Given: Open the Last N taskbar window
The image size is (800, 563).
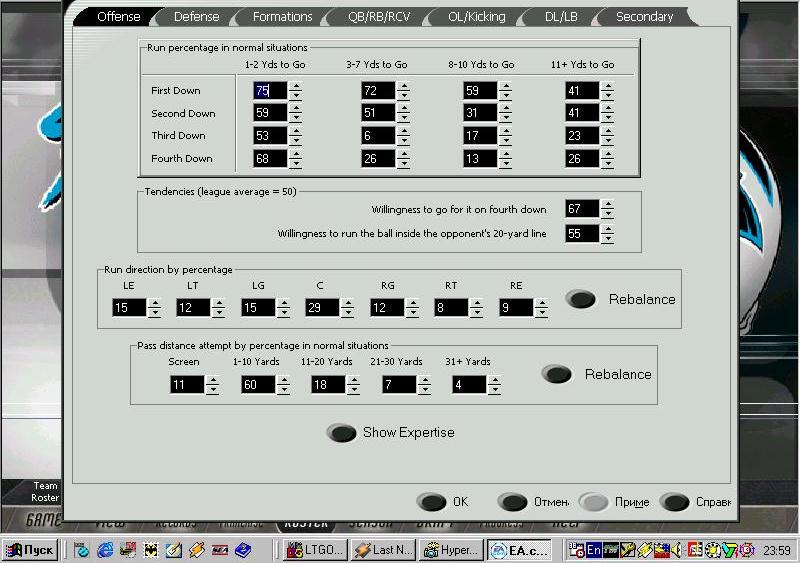Looking at the screenshot, I should click(x=382, y=550).
